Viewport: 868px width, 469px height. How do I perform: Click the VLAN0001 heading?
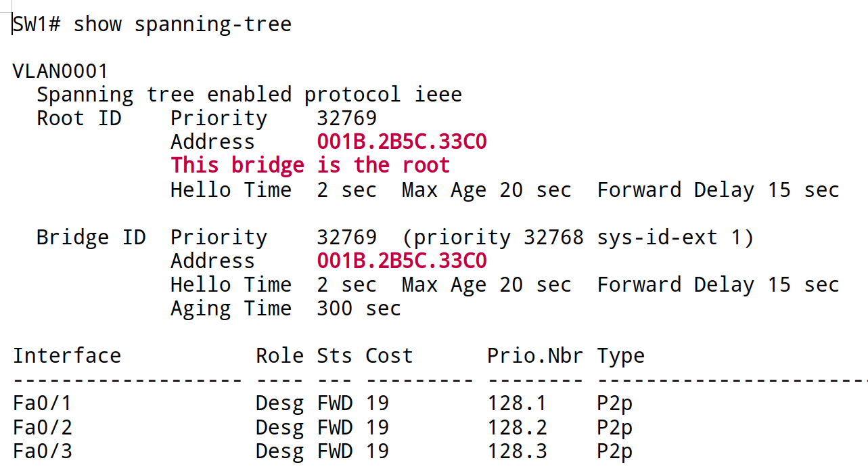point(60,71)
